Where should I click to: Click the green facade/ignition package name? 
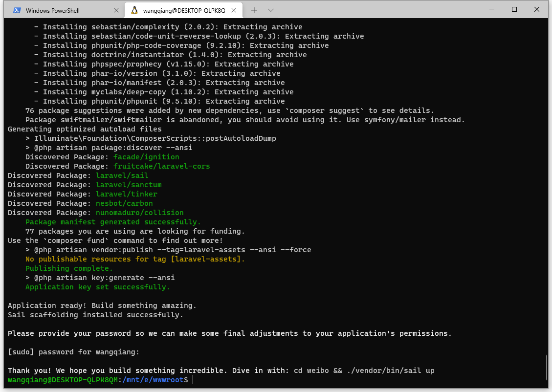point(146,157)
